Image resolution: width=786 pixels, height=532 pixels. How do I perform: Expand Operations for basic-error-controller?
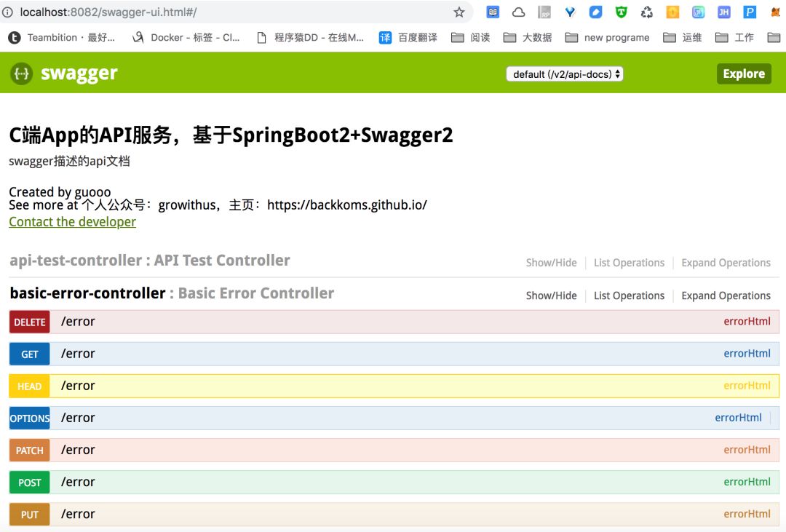click(726, 295)
